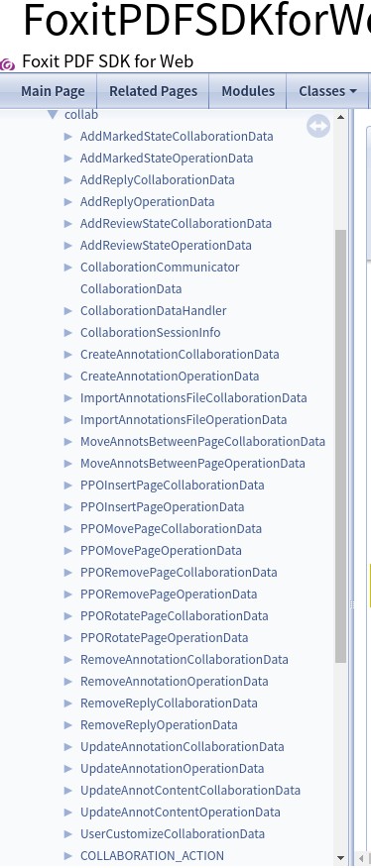Click the scrollbar up arrow
The width and height of the screenshot is (371, 868).
(340, 116)
